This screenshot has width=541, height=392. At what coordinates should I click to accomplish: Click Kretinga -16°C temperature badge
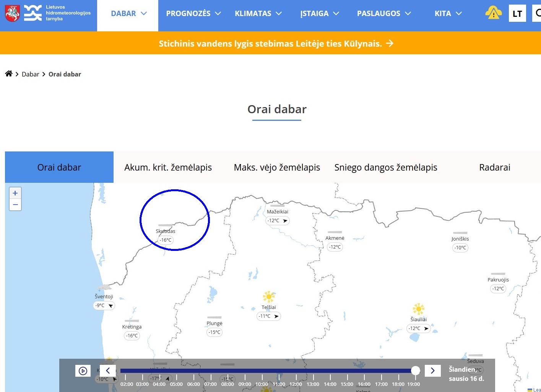point(132,336)
